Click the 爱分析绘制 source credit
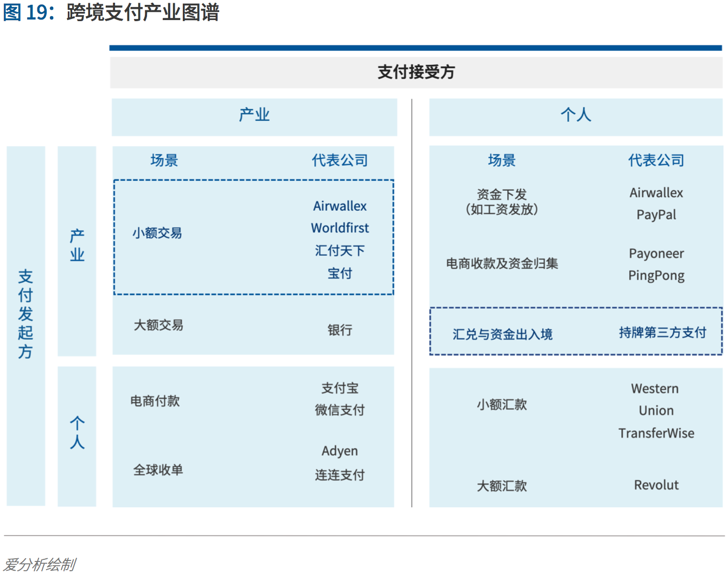 (40, 565)
